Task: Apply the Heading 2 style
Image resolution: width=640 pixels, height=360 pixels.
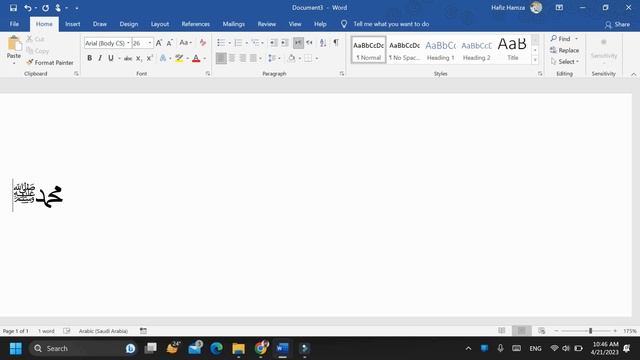Action: coord(476,50)
